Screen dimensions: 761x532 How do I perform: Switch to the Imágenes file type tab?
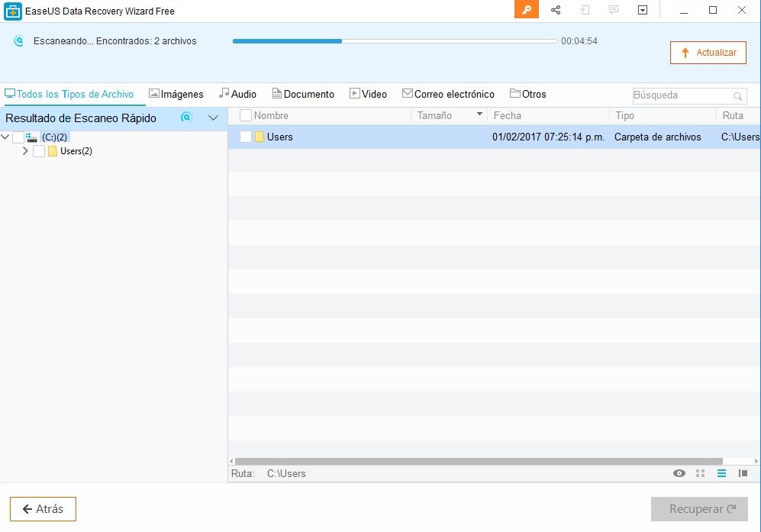(x=176, y=95)
